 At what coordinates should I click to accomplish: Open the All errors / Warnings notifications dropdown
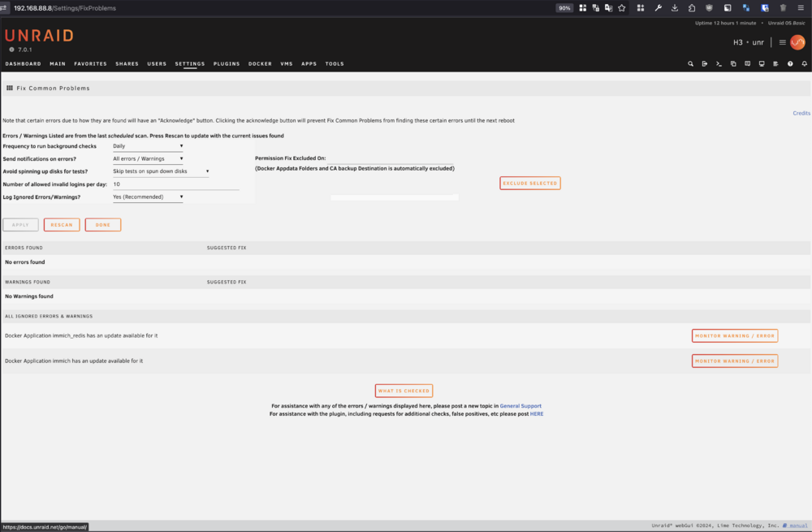[148, 158]
